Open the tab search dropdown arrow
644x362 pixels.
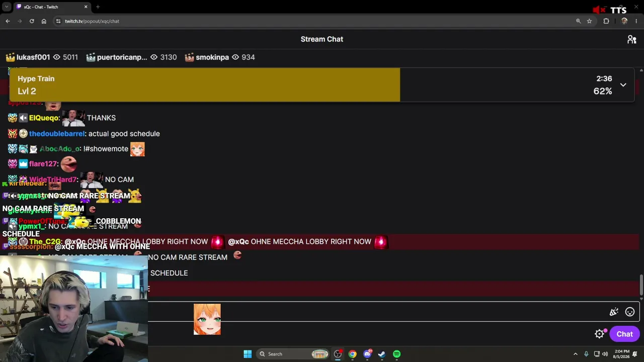[7, 7]
